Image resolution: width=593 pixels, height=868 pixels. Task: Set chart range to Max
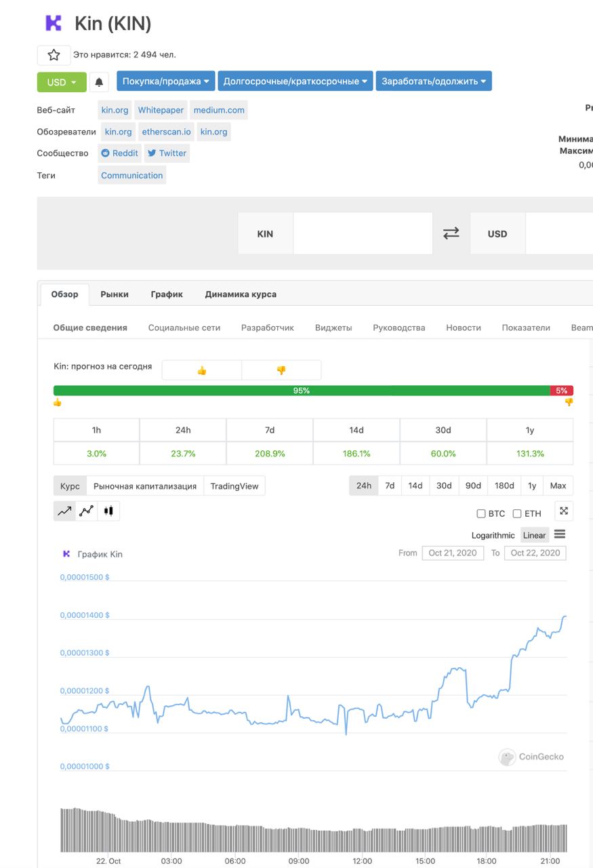click(558, 486)
